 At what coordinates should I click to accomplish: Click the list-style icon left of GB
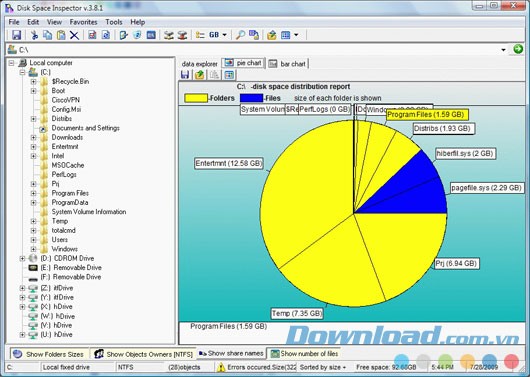pos(200,35)
